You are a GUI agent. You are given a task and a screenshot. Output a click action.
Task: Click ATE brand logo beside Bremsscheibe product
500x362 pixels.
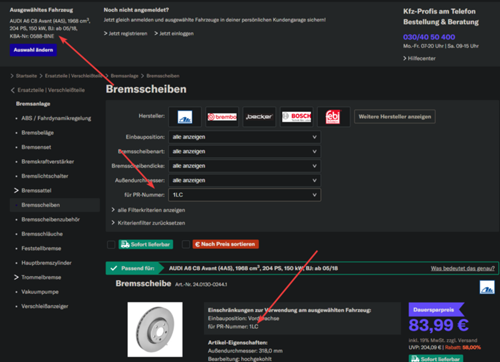click(487, 287)
